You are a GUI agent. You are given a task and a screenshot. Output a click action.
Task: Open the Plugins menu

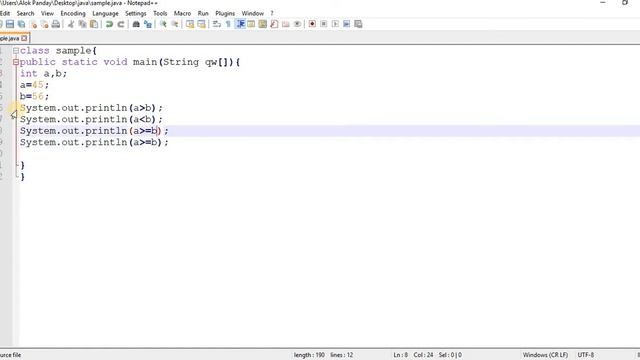[x=225, y=13]
